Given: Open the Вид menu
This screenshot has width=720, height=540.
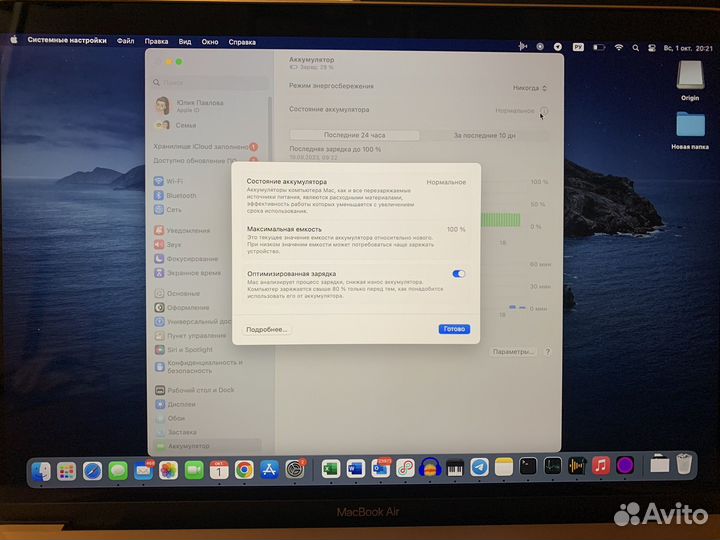Looking at the screenshot, I should pyautogui.click(x=185, y=41).
